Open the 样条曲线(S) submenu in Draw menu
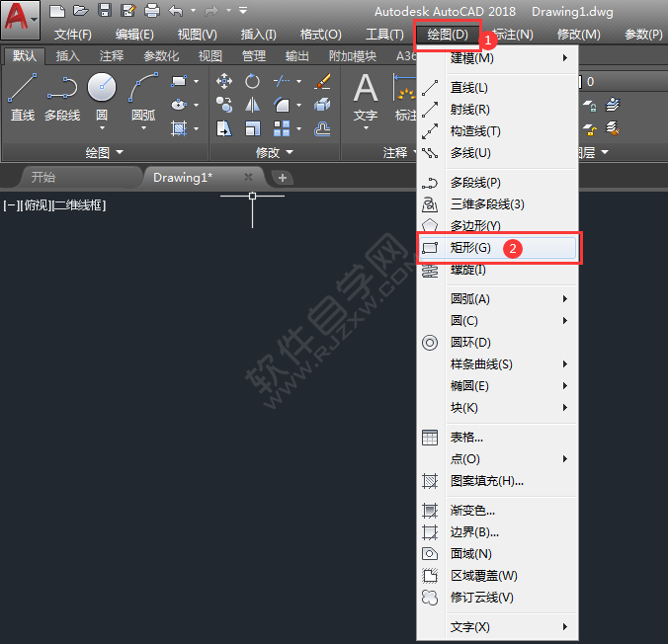The width and height of the screenshot is (668, 644). pyautogui.click(x=497, y=364)
